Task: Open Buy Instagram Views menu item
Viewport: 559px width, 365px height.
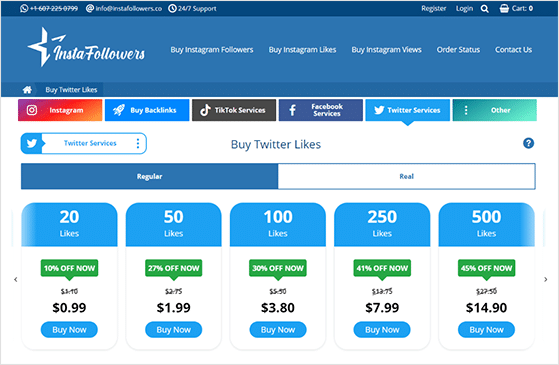Action: click(386, 50)
